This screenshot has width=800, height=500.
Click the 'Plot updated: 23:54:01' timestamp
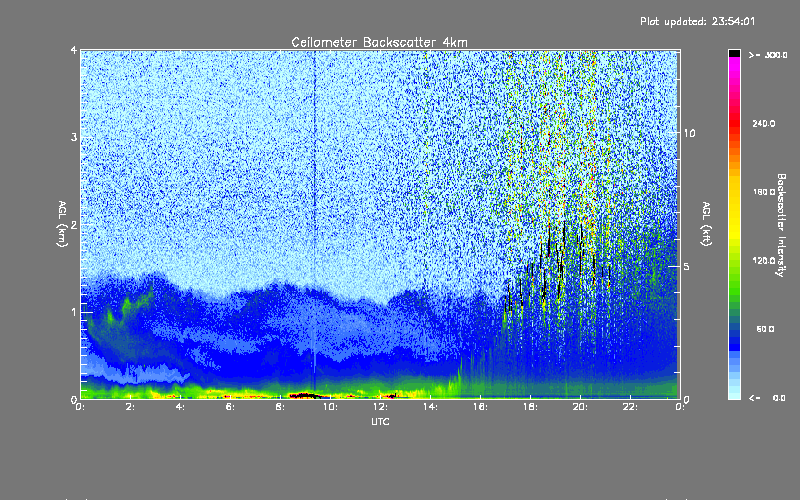697,21
